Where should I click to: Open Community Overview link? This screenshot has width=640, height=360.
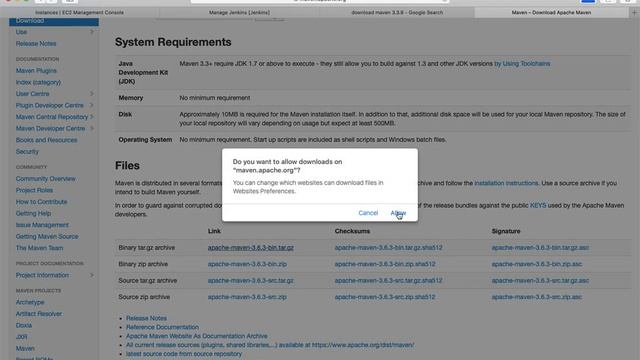(x=45, y=179)
